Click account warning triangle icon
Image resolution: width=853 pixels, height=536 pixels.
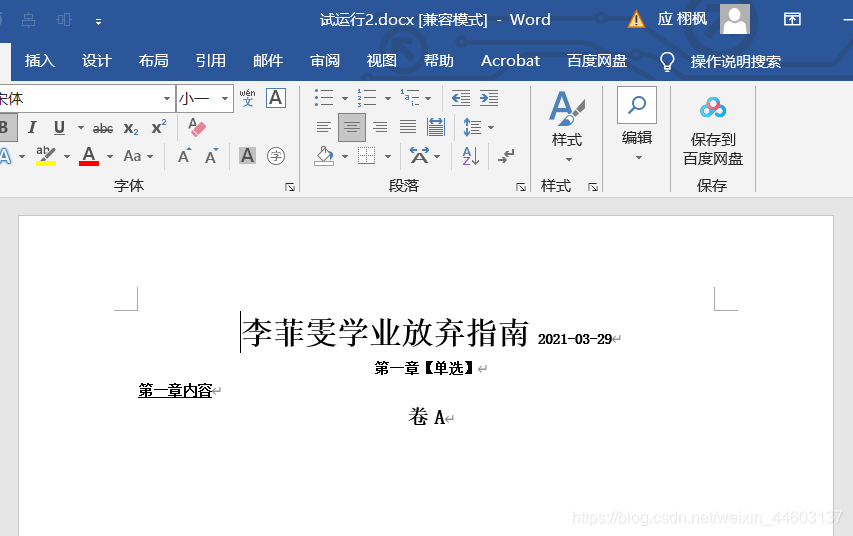[x=636, y=20]
